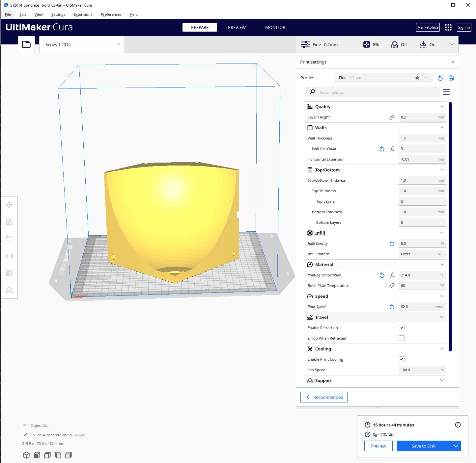476x463 pixels.
Task: Reset Print Speed to default
Action: (392, 307)
